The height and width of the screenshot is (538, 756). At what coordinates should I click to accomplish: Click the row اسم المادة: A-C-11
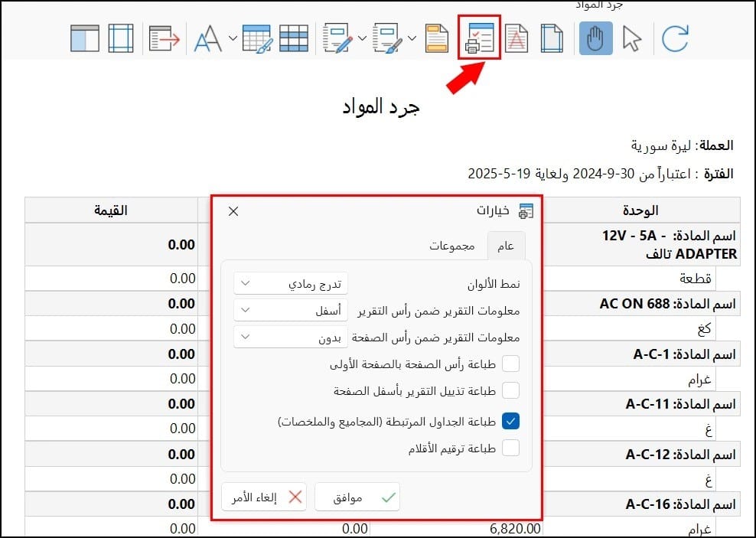[x=640, y=404]
